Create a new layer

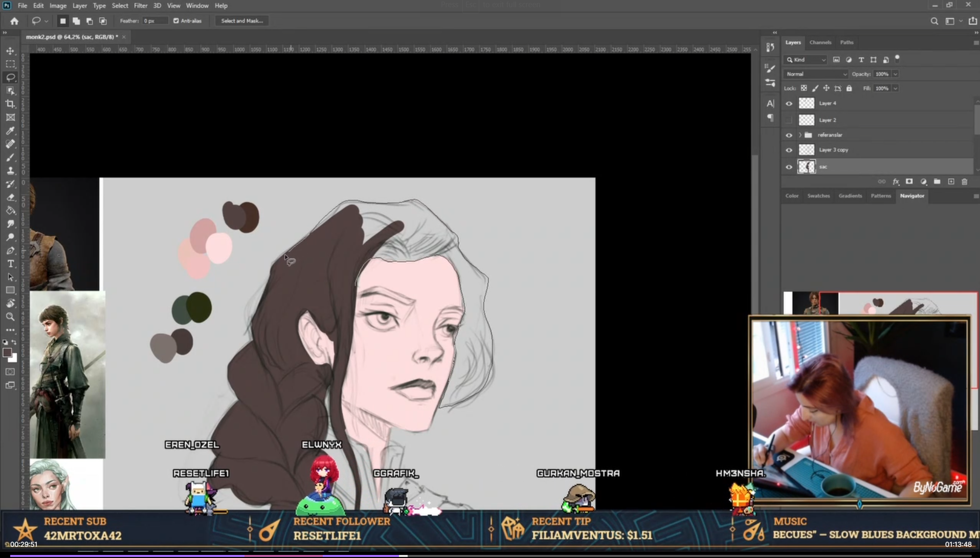(x=951, y=182)
